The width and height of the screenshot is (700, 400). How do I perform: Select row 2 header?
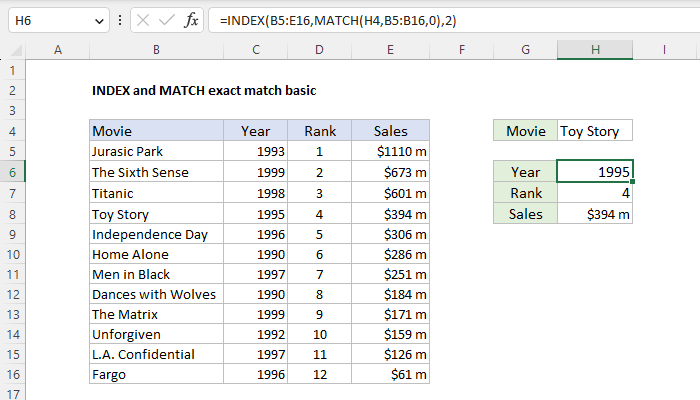[x=12, y=91]
